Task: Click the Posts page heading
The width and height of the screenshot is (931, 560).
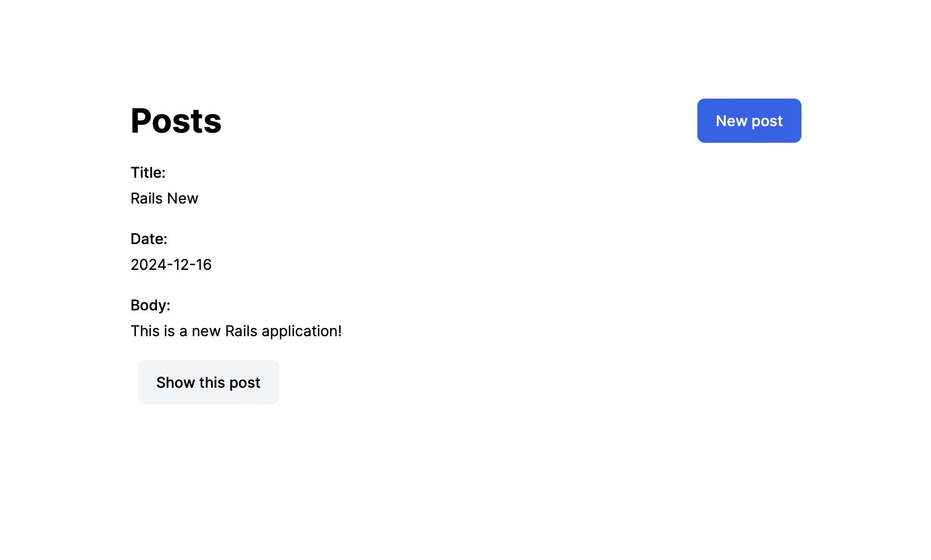Action: (x=176, y=121)
